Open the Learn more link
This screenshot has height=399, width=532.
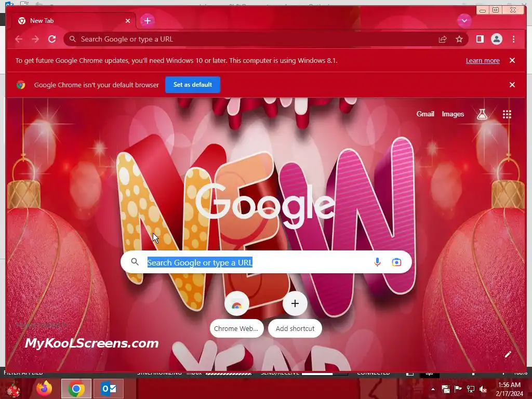pyautogui.click(x=483, y=60)
